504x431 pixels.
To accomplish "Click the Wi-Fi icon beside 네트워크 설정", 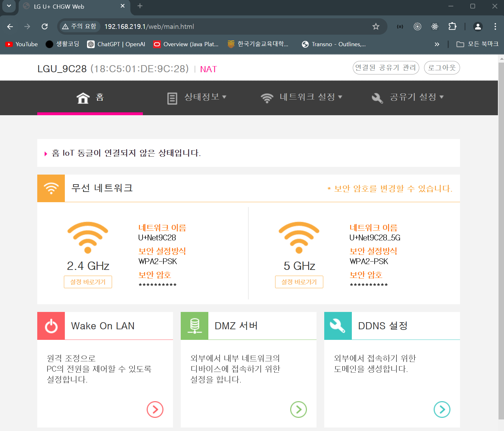I will [267, 98].
